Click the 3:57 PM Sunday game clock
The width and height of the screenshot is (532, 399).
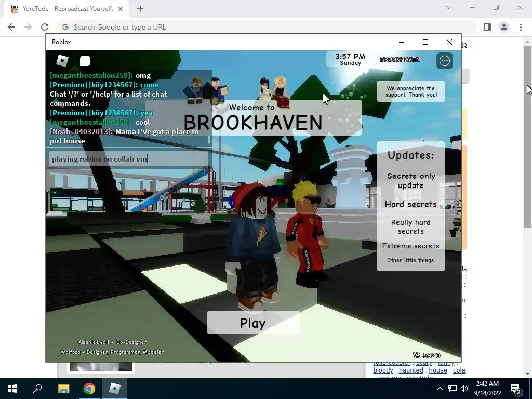coord(350,59)
